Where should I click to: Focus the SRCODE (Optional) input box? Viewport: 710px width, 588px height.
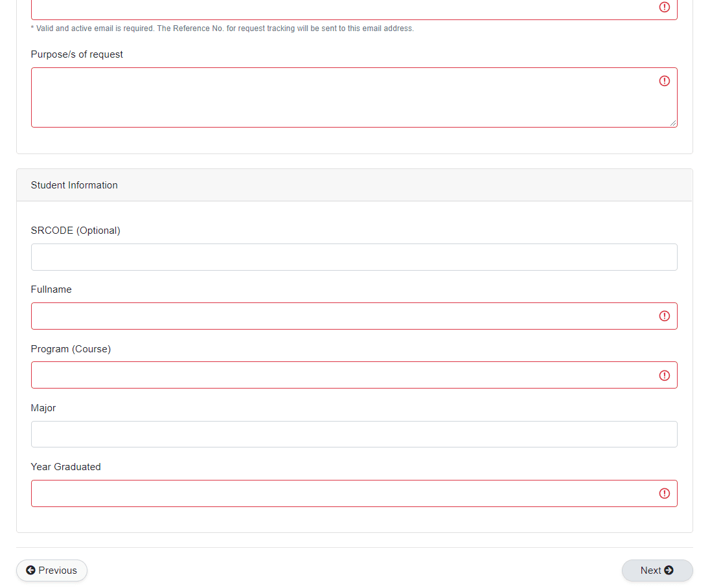coord(354,257)
